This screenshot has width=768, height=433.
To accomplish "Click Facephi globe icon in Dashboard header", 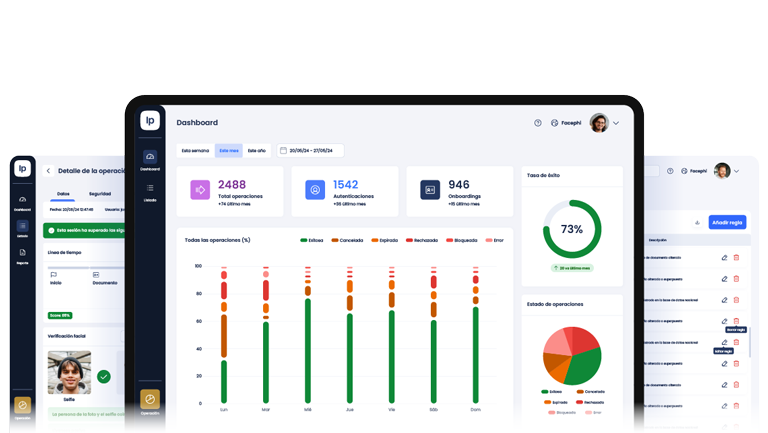I will (x=554, y=123).
